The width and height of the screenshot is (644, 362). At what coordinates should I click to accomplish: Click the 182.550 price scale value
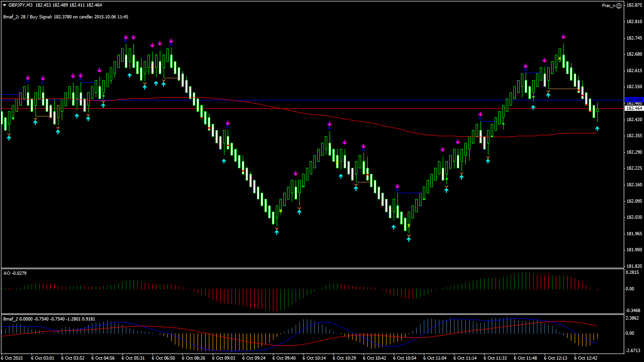[634, 87]
